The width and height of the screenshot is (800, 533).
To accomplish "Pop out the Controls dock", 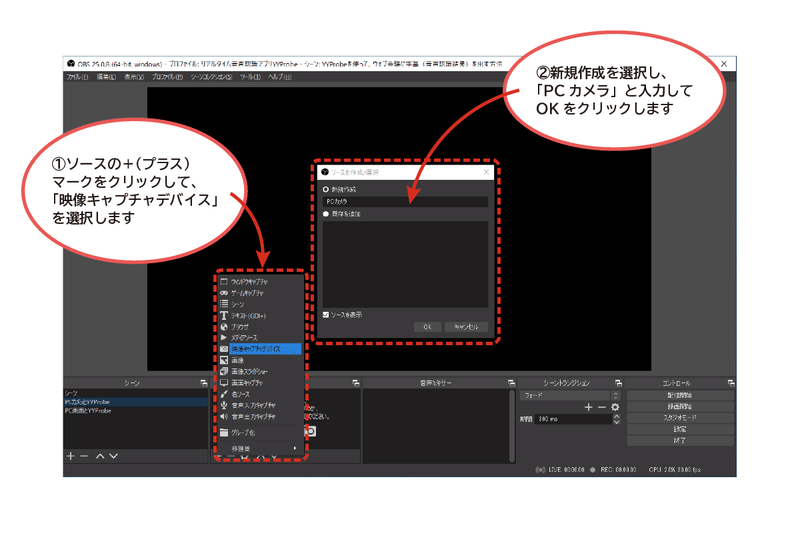I will pyautogui.click(x=731, y=383).
